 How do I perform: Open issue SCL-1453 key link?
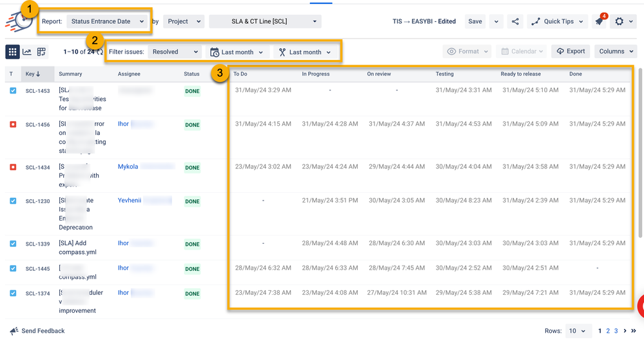pos(37,91)
